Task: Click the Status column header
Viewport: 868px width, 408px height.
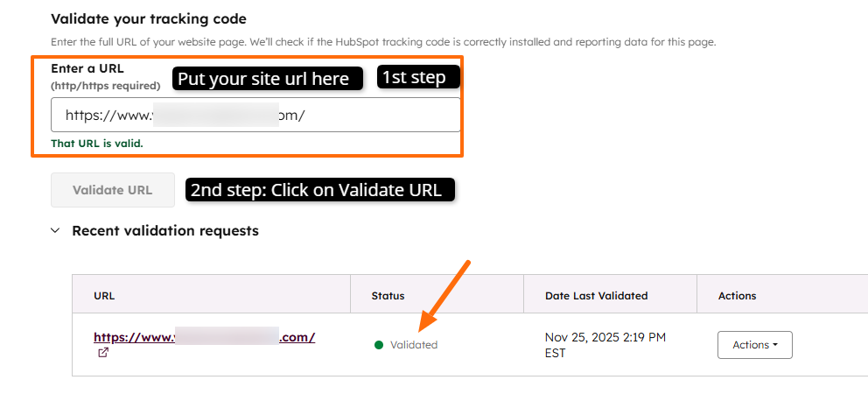Action: [388, 296]
